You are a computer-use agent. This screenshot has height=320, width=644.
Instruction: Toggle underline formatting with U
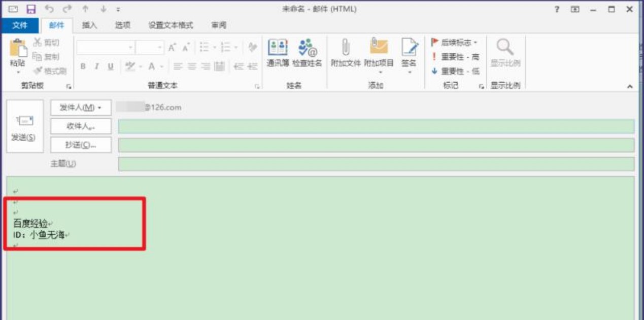[x=110, y=65]
